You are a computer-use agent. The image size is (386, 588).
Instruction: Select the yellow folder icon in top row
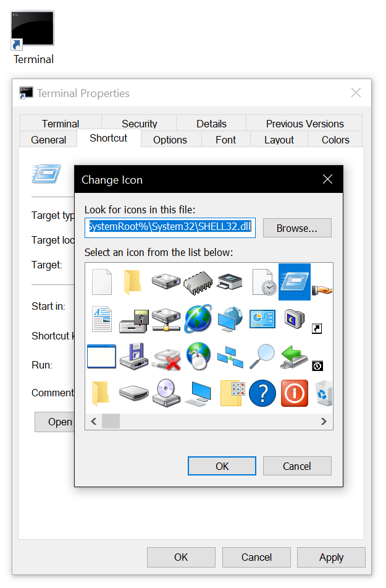click(x=133, y=282)
